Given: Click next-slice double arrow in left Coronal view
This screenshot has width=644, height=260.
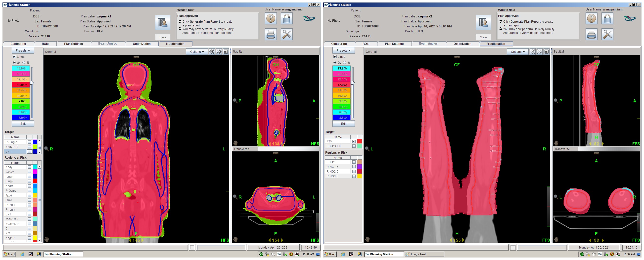Looking at the screenshot, I should pos(219,52).
